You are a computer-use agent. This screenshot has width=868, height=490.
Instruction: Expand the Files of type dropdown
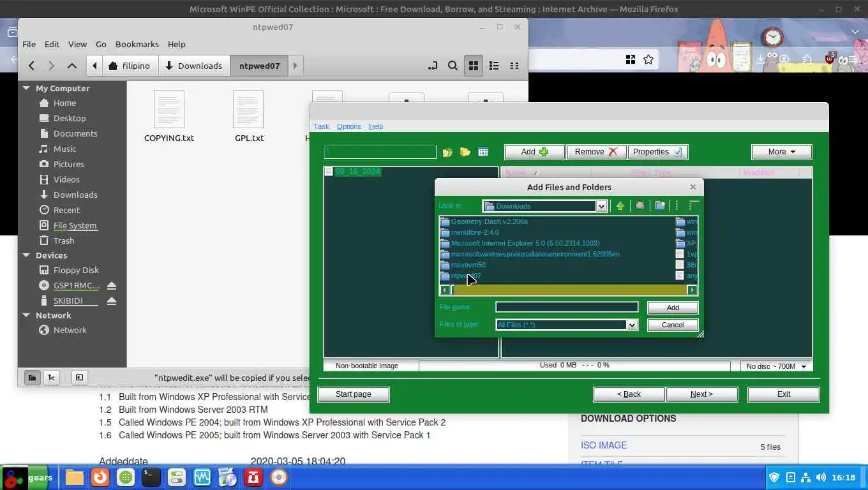tap(632, 325)
